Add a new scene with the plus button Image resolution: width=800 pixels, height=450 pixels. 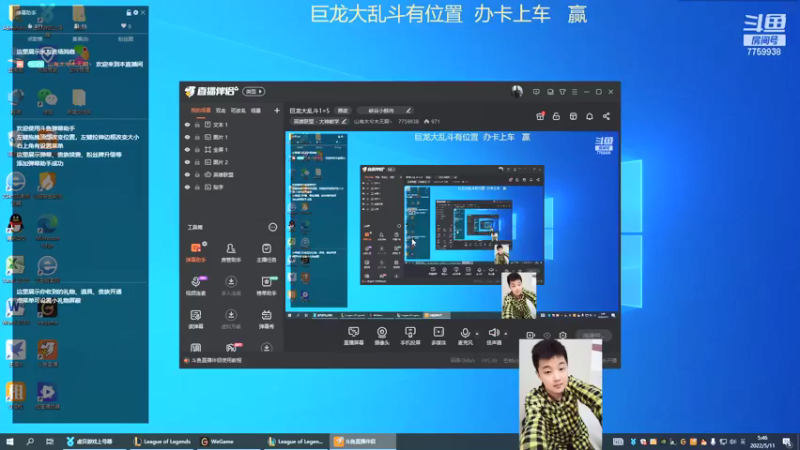click(277, 111)
